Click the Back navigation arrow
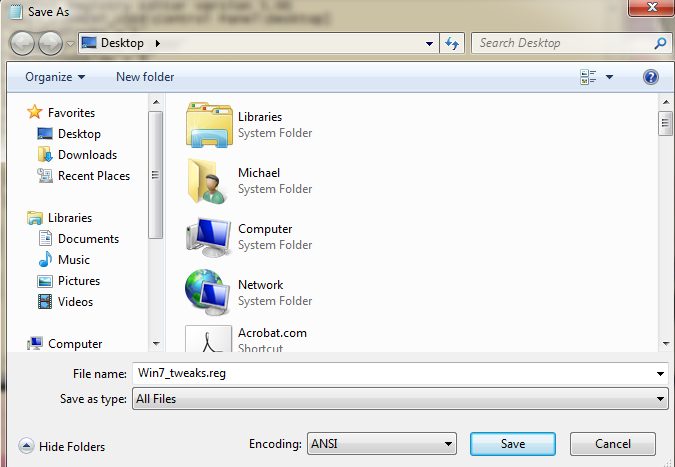Viewport: 675px width, 467px height. (x=22, y=43)
